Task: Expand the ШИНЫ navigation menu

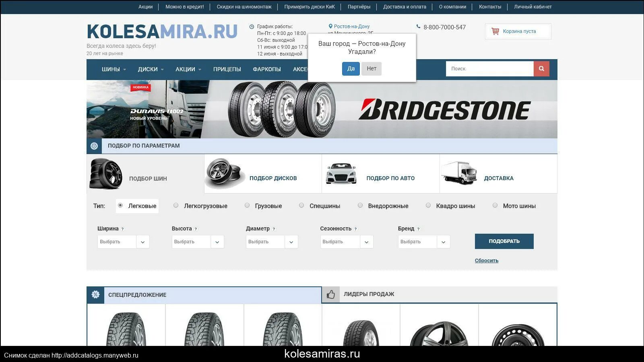Action: [114, 69]
